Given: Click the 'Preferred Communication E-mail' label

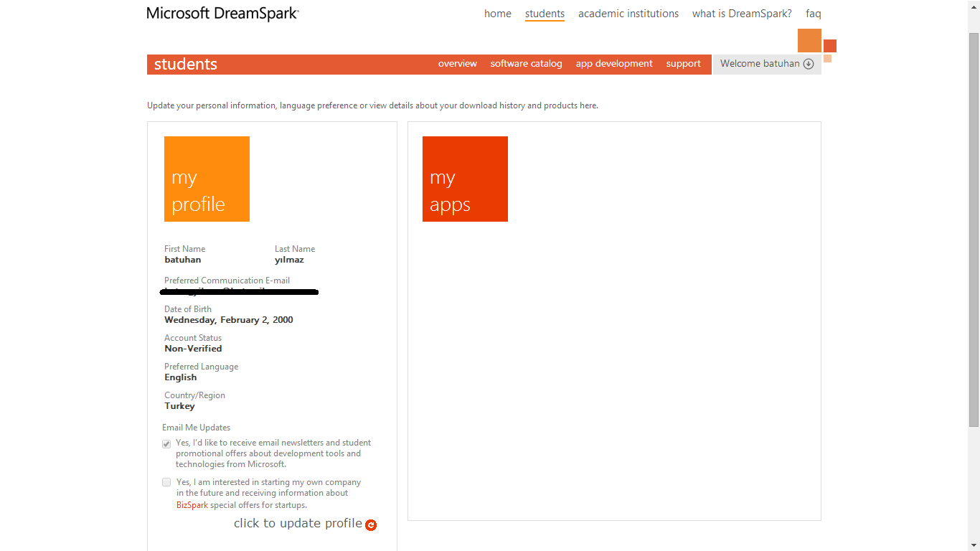Looking at the screenshot, I should [x=227, y=281].
